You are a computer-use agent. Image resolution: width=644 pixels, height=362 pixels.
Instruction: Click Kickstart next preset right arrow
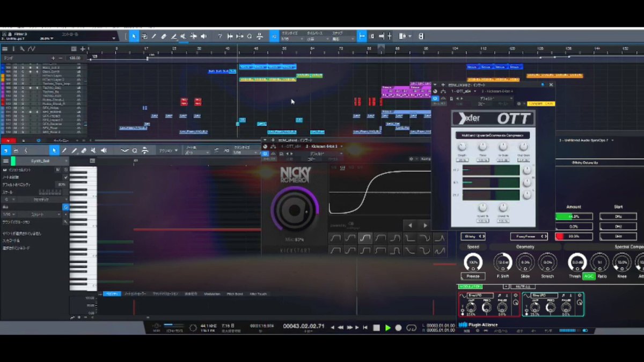(x=425, y=225)
